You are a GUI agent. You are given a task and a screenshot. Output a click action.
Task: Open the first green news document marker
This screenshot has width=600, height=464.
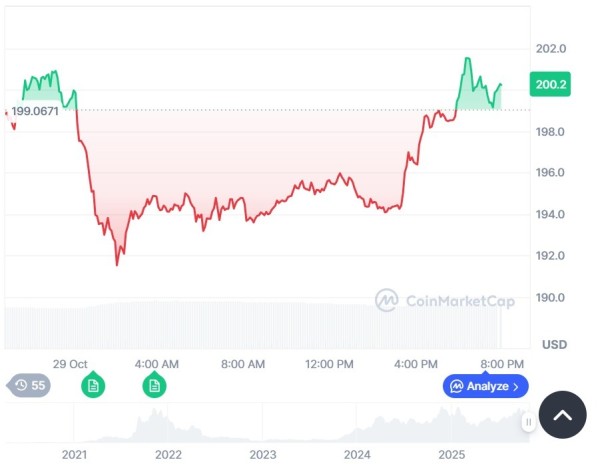[x=93, y=386]
